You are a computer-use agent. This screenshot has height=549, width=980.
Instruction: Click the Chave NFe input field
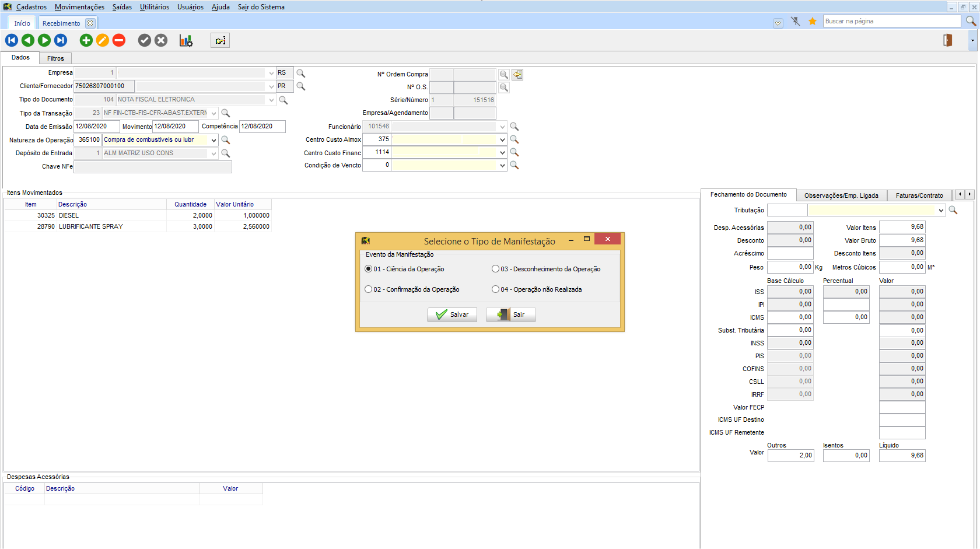click(153, 167)
